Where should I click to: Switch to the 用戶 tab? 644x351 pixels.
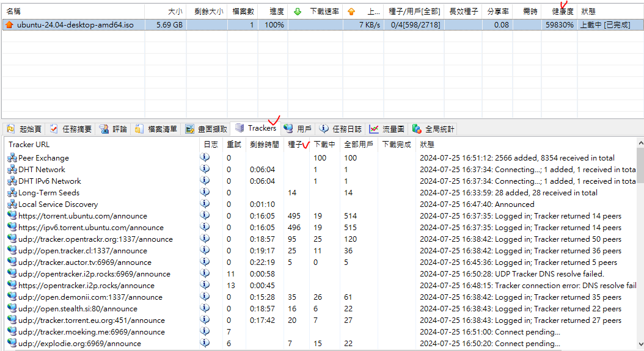coord(298,129)
